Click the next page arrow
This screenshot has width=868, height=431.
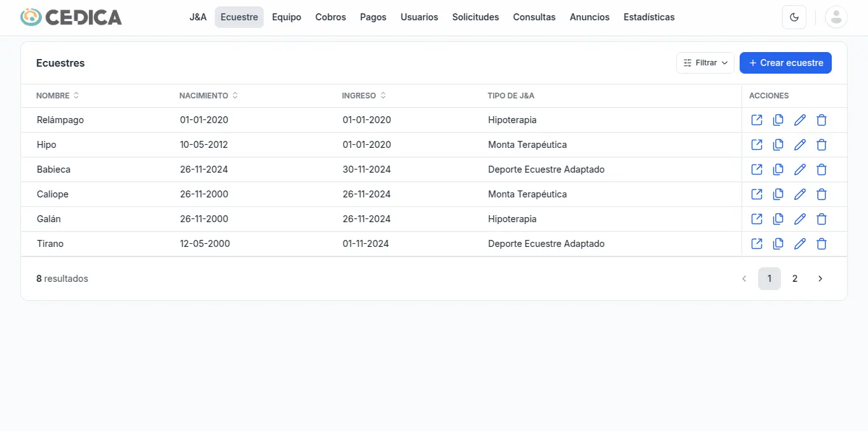pos(820,279)
